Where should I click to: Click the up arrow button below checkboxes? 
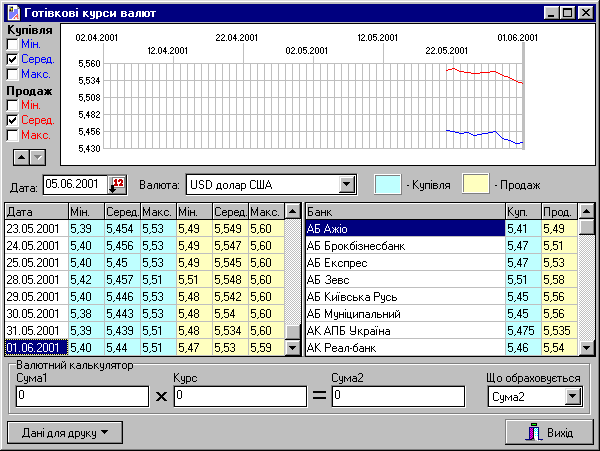20,156
